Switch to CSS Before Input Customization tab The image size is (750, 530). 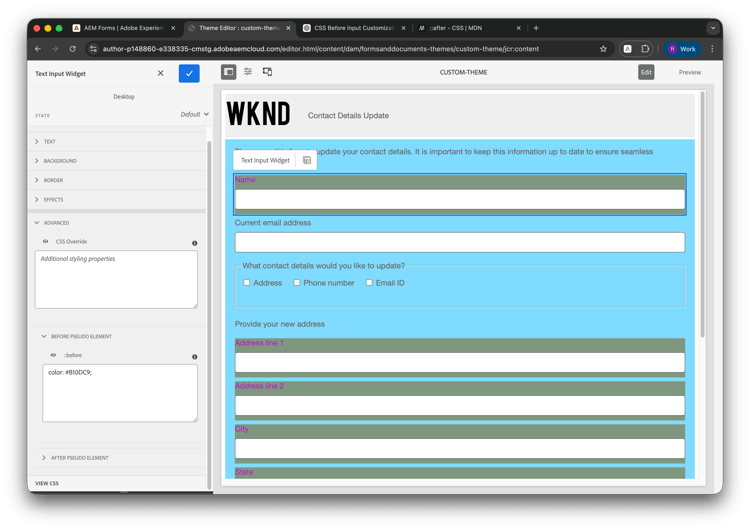353,28
